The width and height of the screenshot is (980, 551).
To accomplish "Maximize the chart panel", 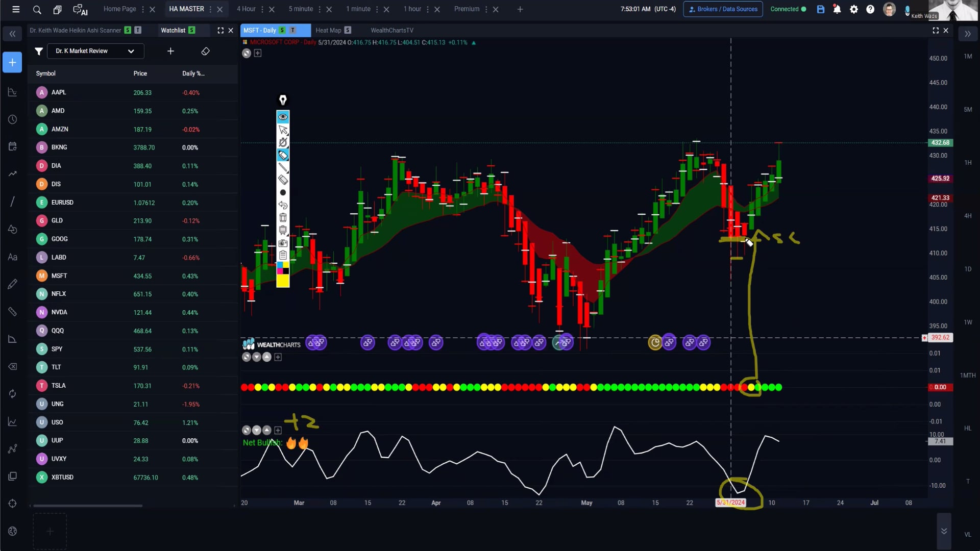I will tap(936, 31).
